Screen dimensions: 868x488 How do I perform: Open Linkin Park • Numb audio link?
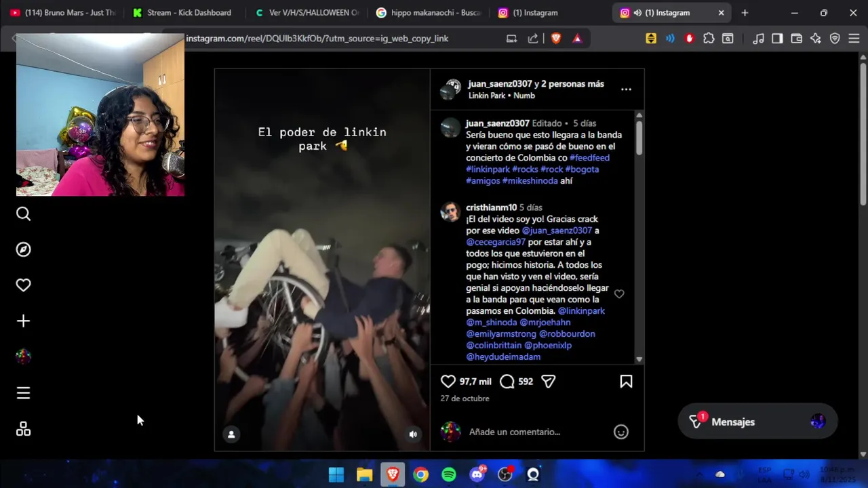coord(502,96)
